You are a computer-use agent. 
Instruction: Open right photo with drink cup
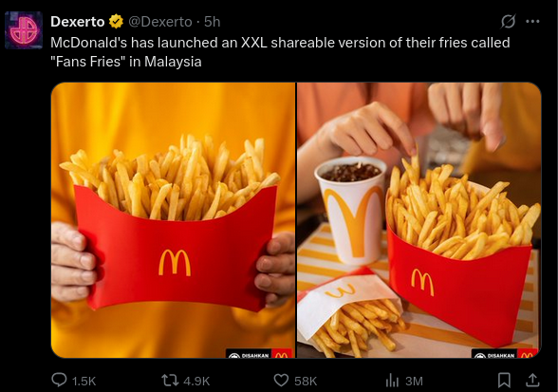419,220
